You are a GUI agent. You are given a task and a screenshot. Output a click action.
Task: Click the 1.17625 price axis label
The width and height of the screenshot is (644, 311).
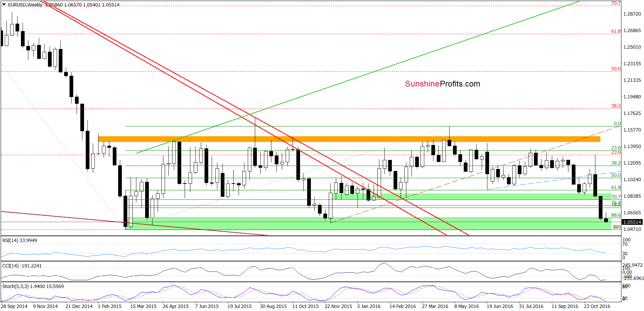632,113
